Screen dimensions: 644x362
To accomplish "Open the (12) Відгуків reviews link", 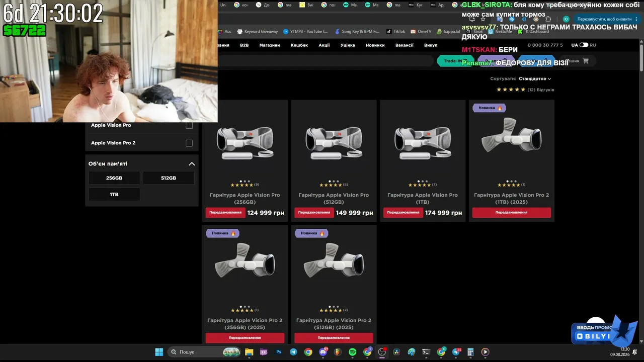I will tap(541, 90).
